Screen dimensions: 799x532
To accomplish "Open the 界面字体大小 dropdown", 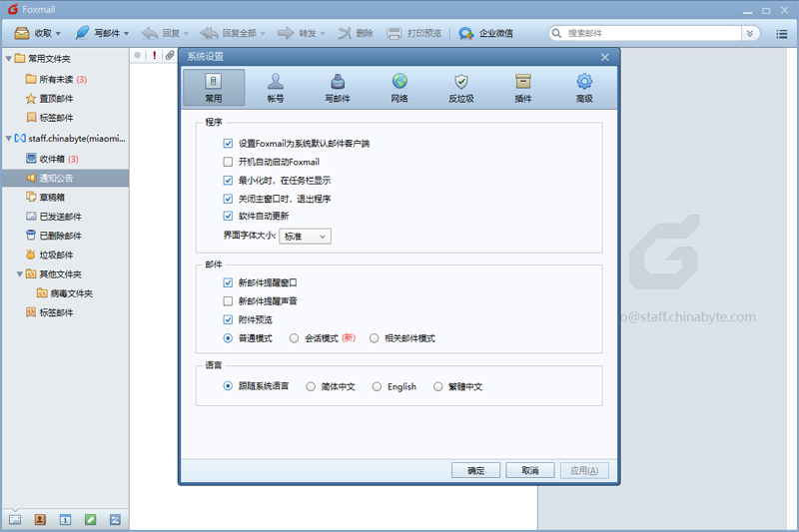I will tap(304, 237).
